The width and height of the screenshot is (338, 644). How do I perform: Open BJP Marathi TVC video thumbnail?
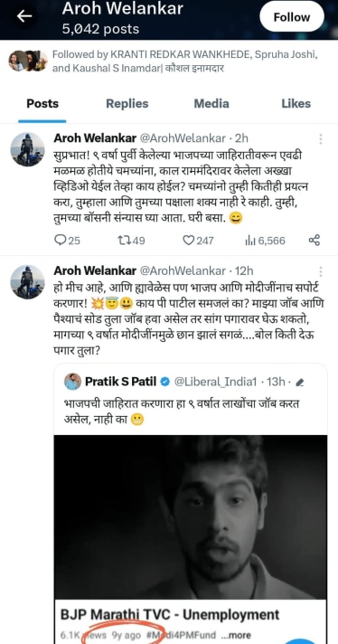(x=191, y=517)
